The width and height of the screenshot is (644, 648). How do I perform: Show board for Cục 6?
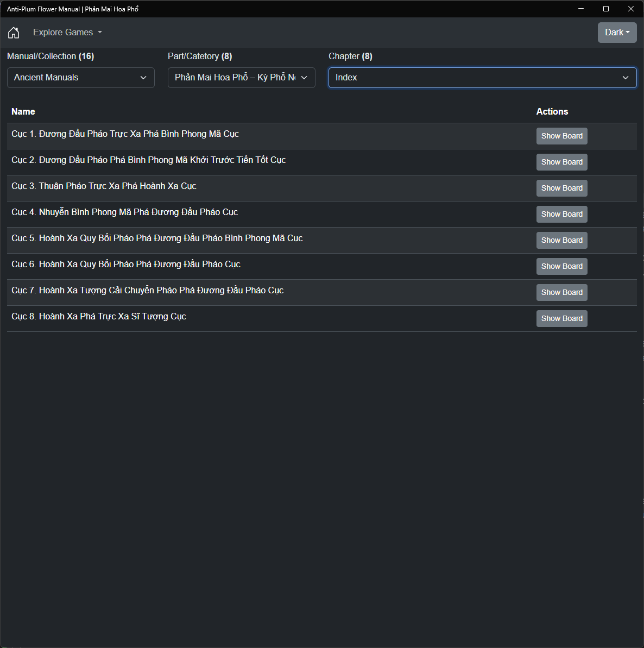click(x=561, y=267)
